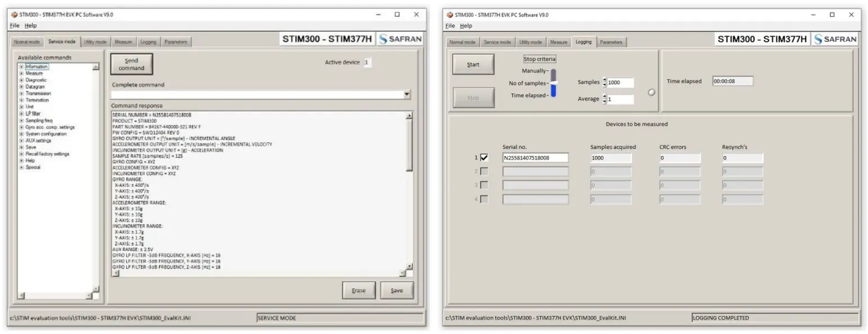Image resolution: width=868 pixels, height=334 pixels.
Task: Click up arrow of Command response scrollbar
Action: click(x=409, y=116)
